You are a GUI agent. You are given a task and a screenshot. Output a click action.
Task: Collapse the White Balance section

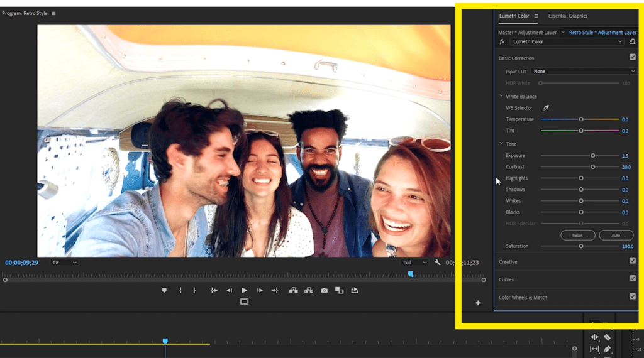pos(501,96)
